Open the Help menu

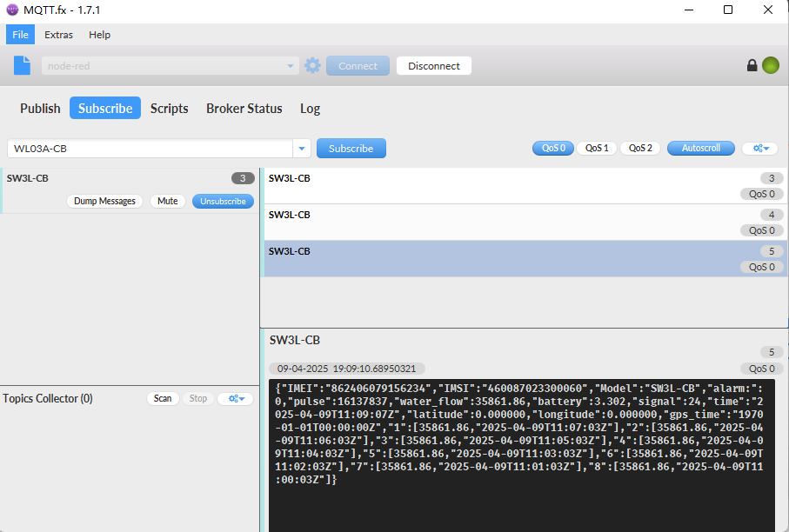[x=100, y=35]
